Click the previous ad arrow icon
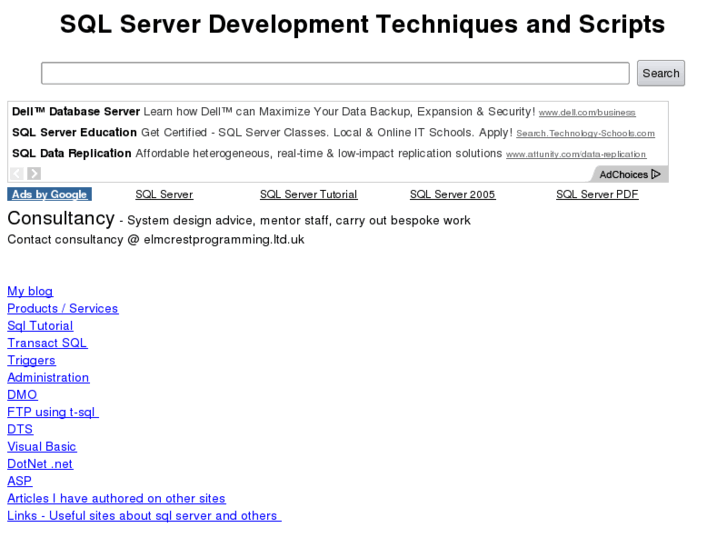 17,173
